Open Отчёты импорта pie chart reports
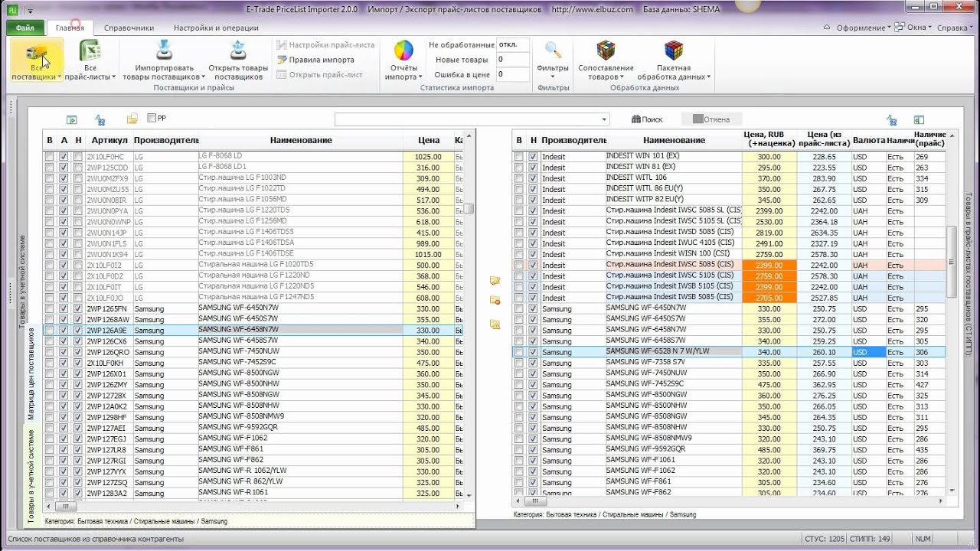The width and height of the screenshot is (980, 551). coord(403,61)
